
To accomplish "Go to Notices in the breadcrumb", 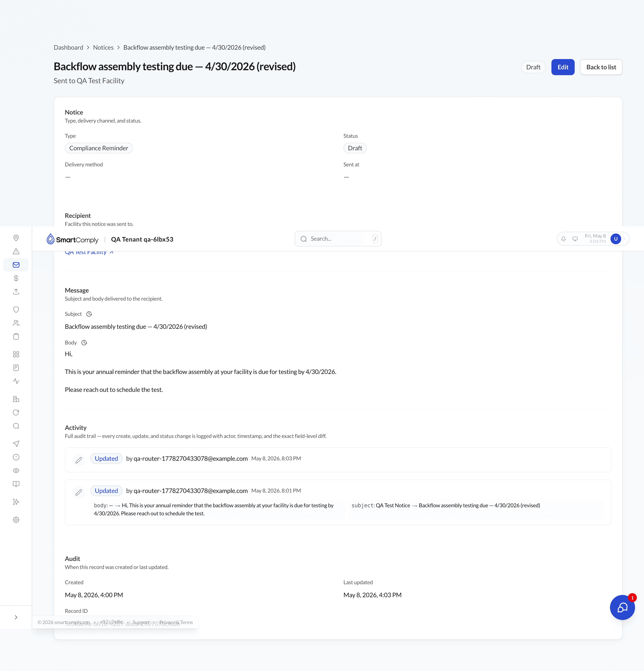I will [x=103, y=48].
